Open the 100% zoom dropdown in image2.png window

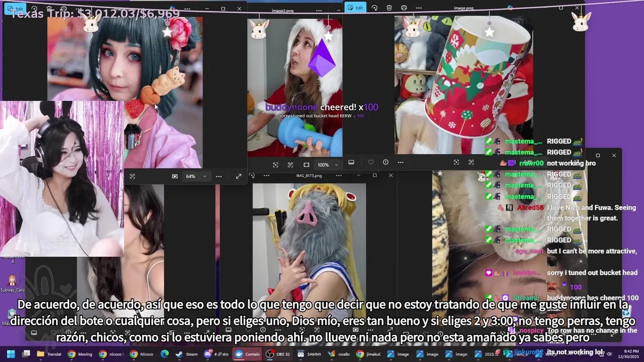327,165
